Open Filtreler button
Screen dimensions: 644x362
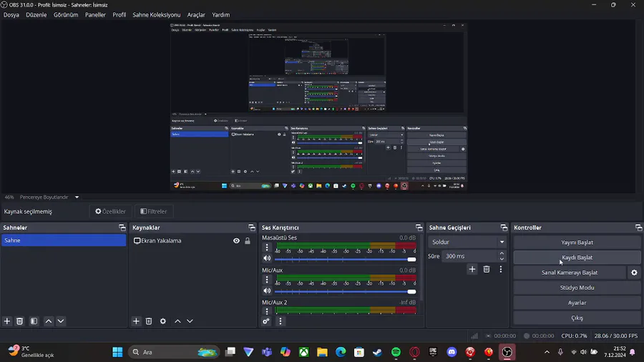coord(154,211)
